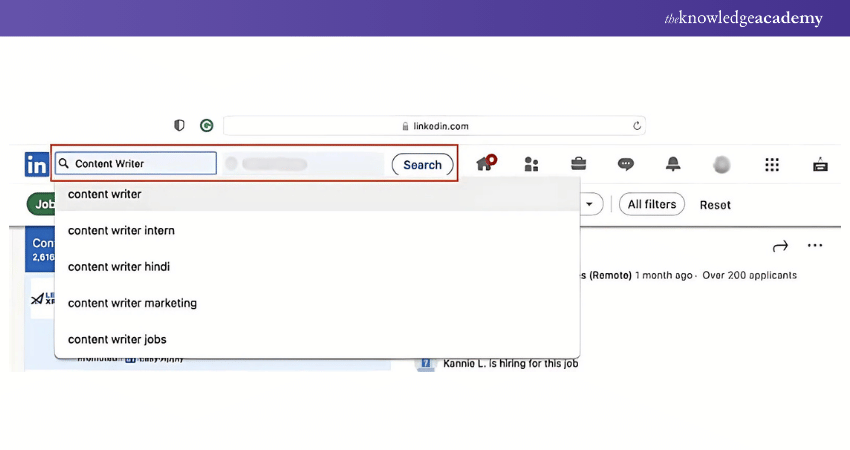Open the LinkedIn Home icon
The image size is (850, 450).
point(485,164)
